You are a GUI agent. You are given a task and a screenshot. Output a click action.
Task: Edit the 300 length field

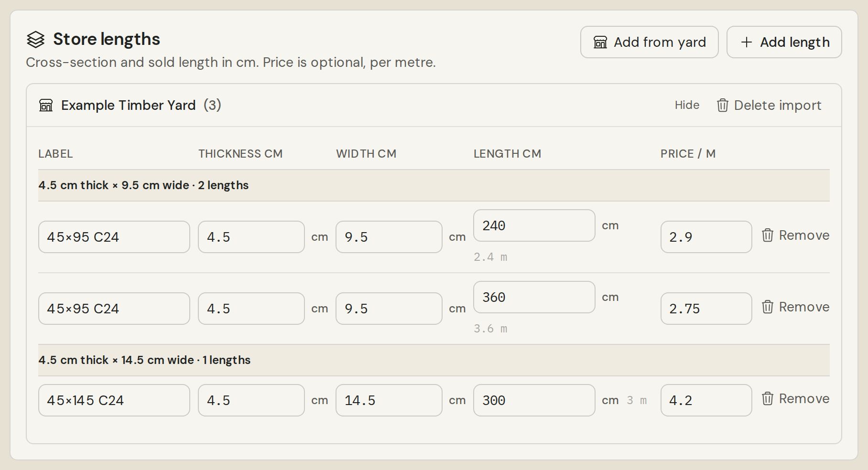pyautogui.click(x=534, y=400)
